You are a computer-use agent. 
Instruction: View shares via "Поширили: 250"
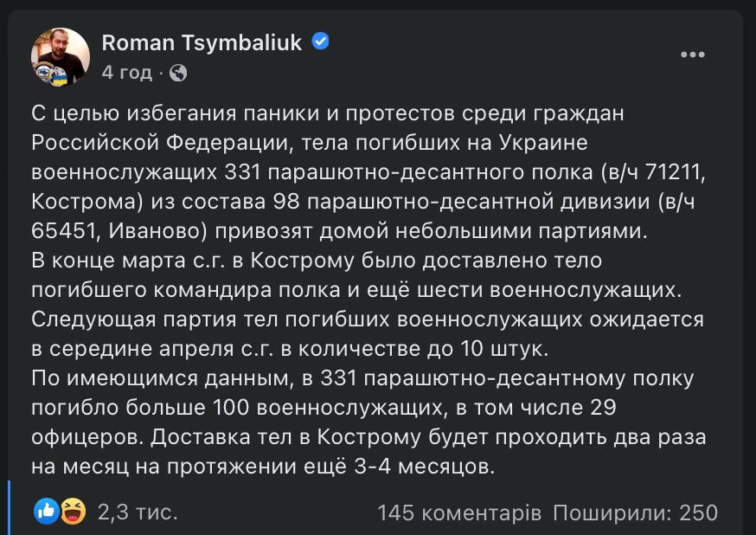tap(636, 512)
